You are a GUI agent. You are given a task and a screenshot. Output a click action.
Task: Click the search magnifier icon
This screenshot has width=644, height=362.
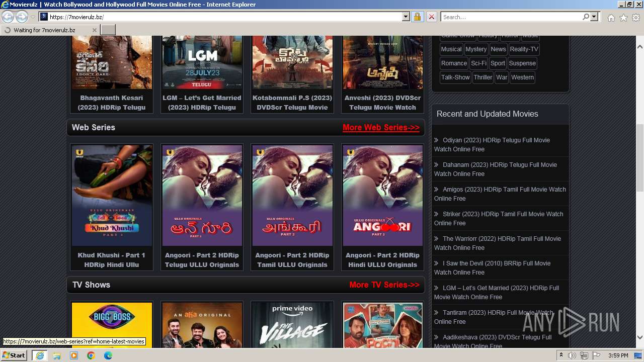[x=586, y=17]
